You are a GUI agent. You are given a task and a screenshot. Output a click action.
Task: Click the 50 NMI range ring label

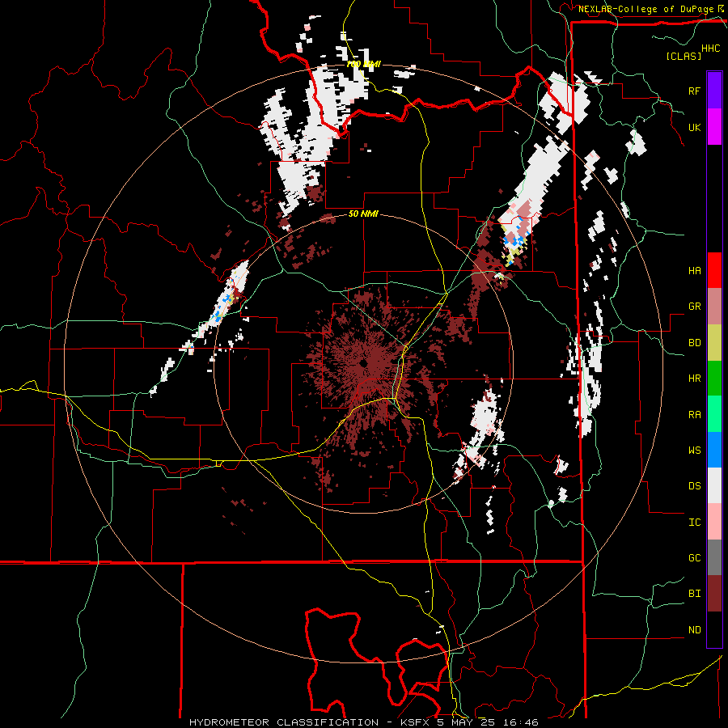point(363,214)
